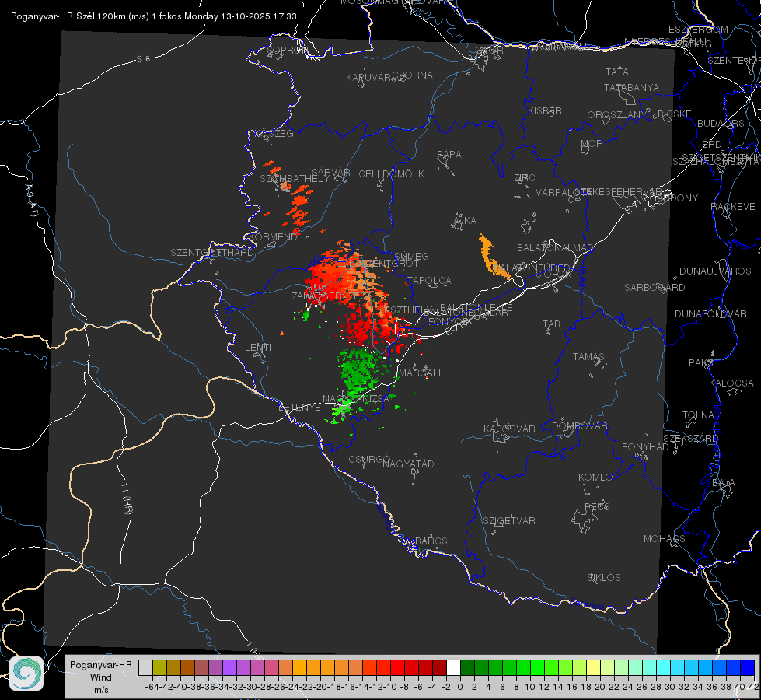
Task: Click the CSURGÓ town label
Action: (369, 460)
